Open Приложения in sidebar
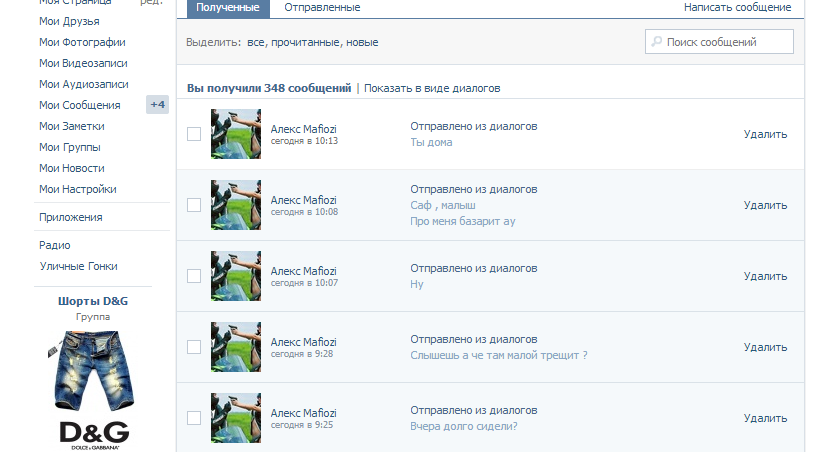 [71, 217]
